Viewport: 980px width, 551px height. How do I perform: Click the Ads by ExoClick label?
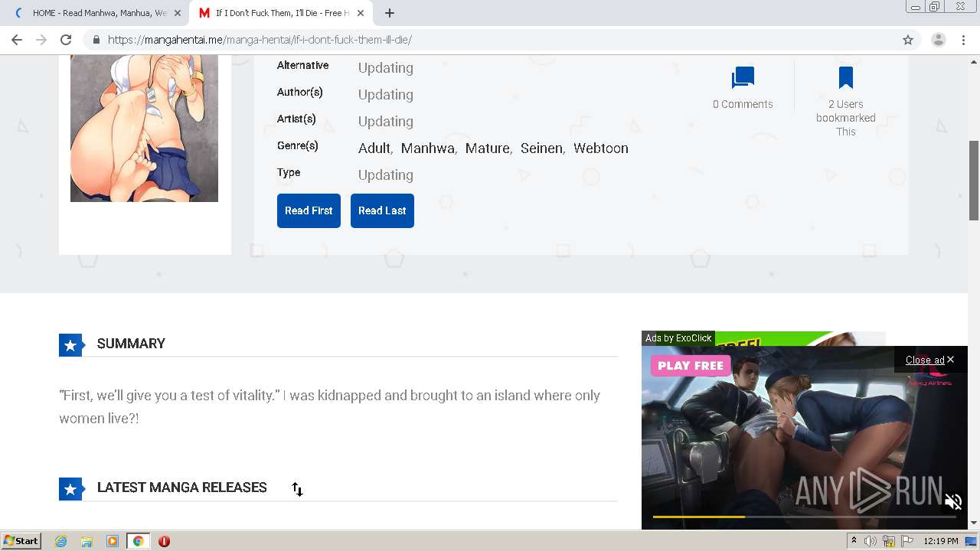678,338
